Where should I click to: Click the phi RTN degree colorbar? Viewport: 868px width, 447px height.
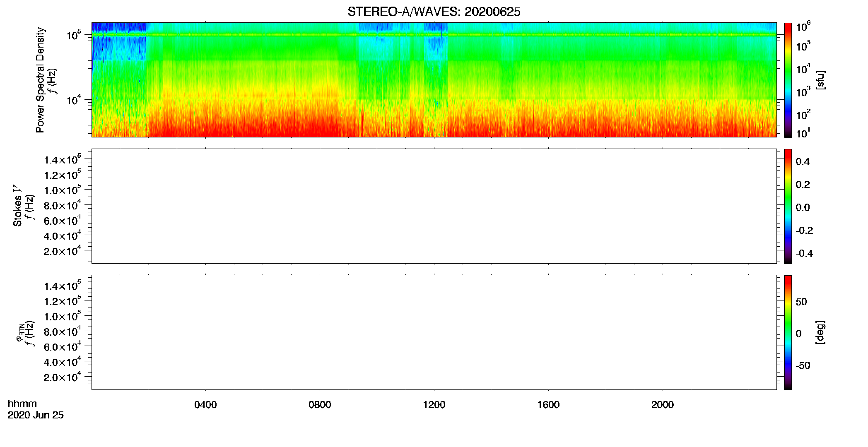pos(788,332)
